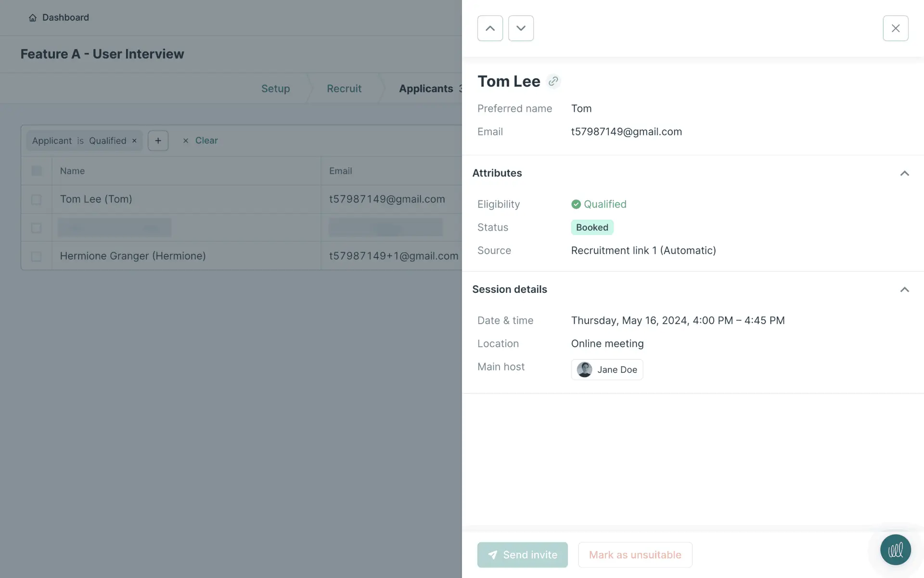Click the green Qualified checkmark icon
Screen dimensions: 924x578
(x=576, y=204)
